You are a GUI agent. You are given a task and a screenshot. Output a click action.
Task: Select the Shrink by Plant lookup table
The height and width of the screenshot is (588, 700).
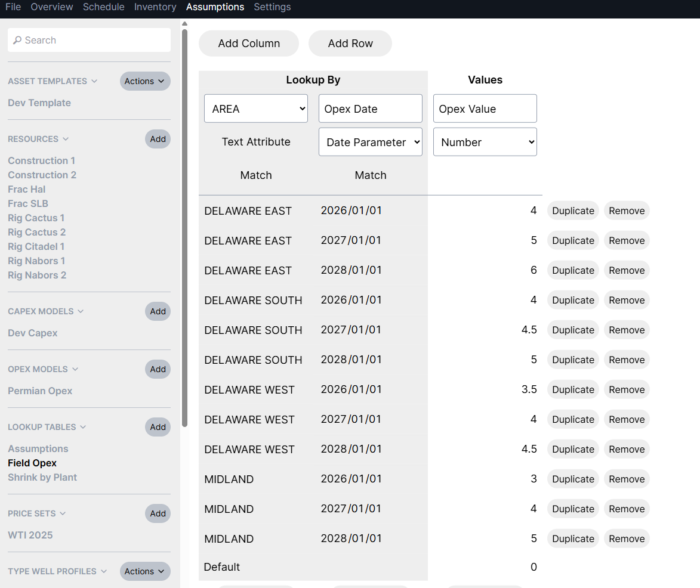pyautogui.click(x=42, y=477)
